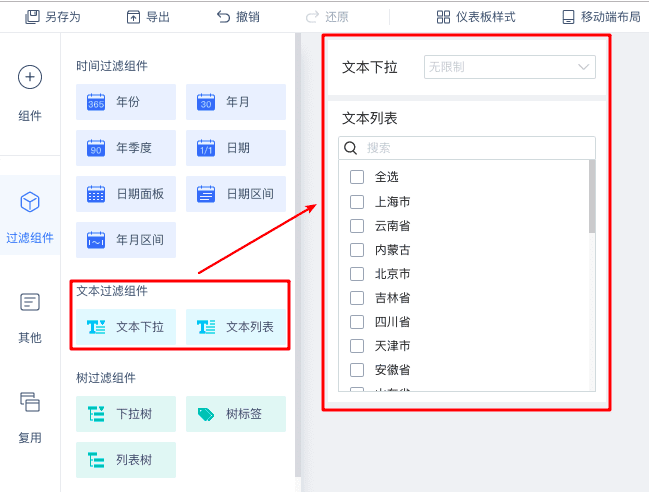Click the text list vertical scrollbar
Image resolution: width=649 pixels, height=492 pixels.
[x=592, y=197]
